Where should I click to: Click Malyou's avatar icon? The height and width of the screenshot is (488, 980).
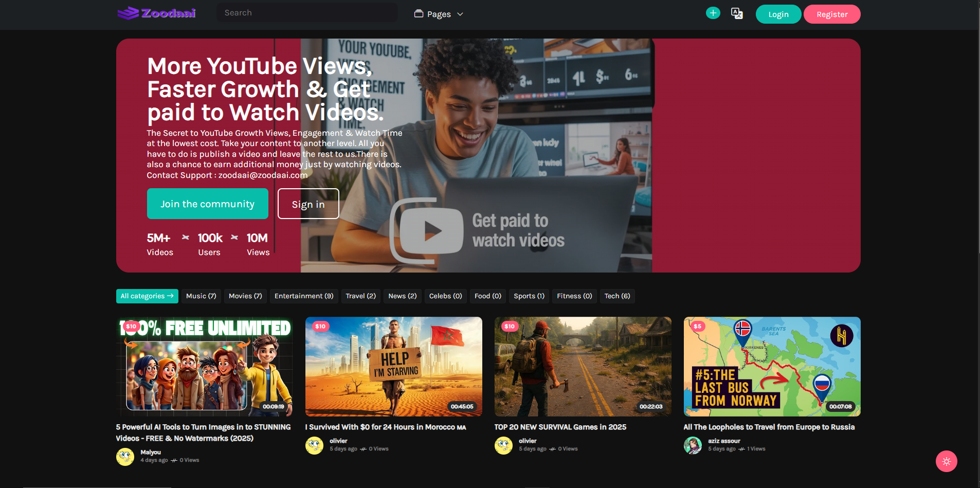click(125, 456)
